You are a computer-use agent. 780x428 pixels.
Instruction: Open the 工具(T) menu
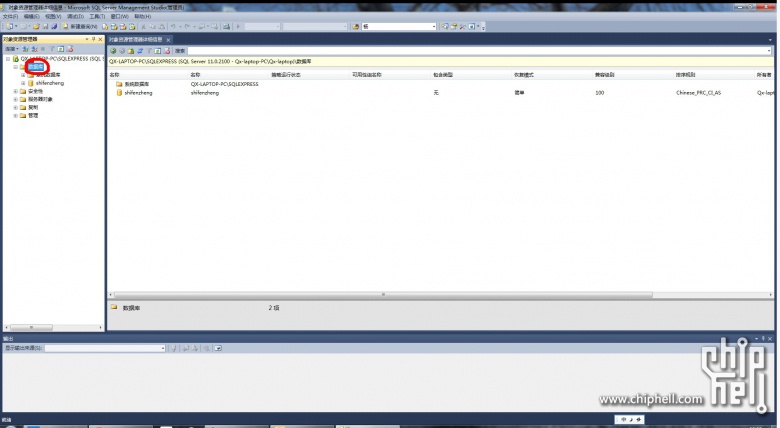point(97,16)
